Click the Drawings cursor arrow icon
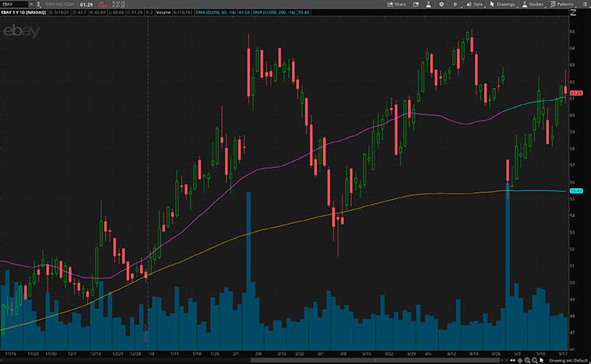This screenshot has height=364, width=591. pyautogui.click(x=491, y=4)
